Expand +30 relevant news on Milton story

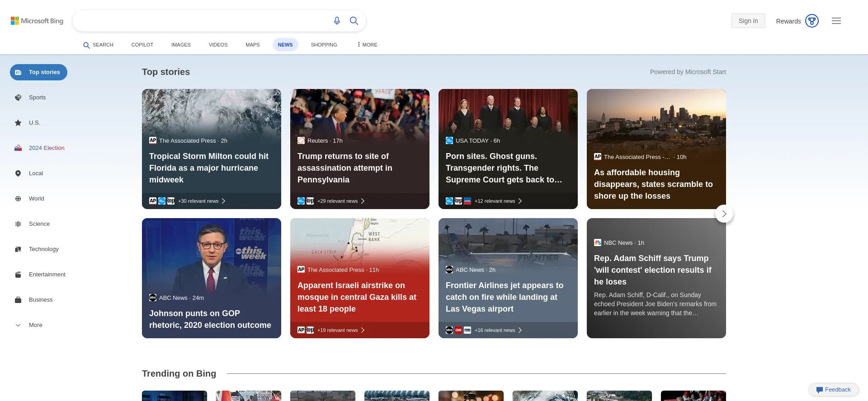coord(201,201)
